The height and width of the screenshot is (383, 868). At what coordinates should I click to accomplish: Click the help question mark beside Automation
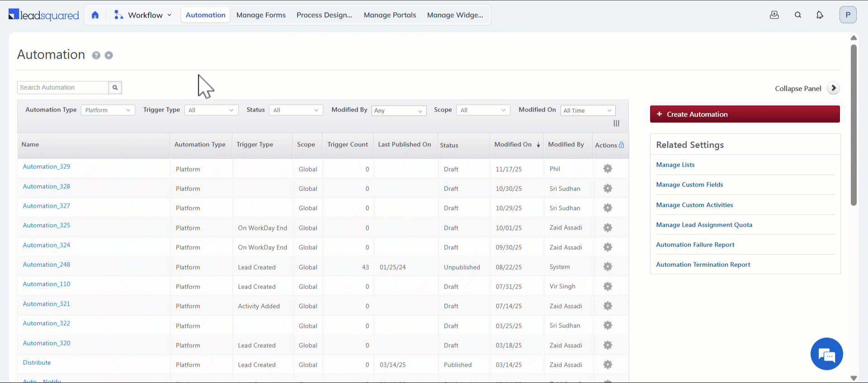point(96,55)
